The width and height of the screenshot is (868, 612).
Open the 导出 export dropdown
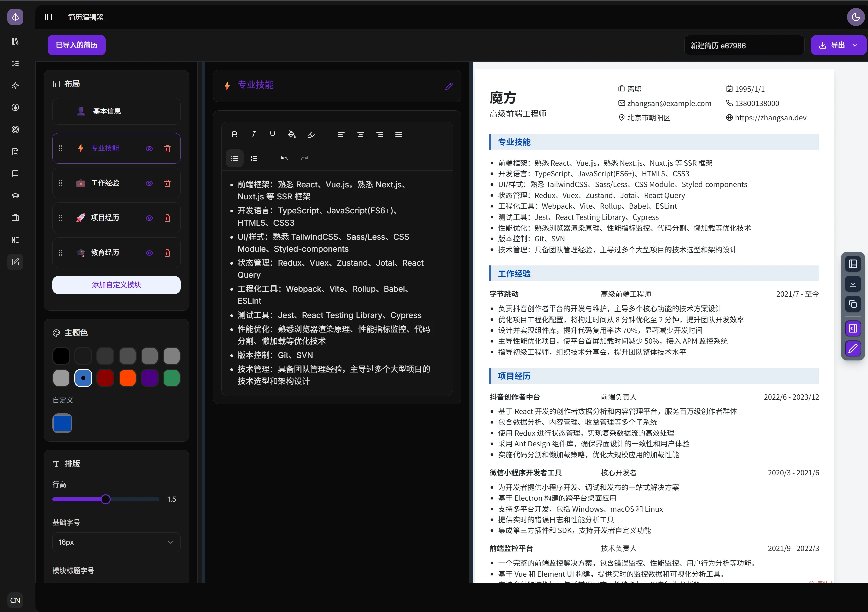pyautogui.click(x=838, y=45)
